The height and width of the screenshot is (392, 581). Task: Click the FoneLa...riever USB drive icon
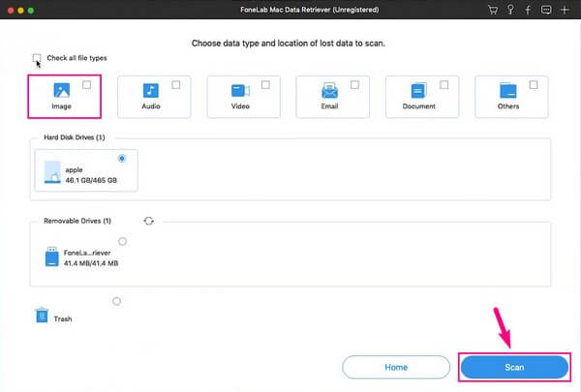pos(52,256)
